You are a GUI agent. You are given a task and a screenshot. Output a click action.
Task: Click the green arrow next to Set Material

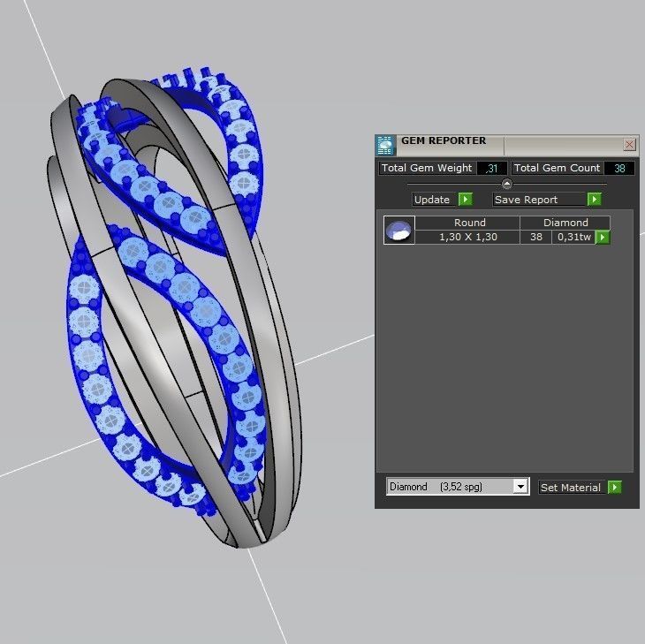pos(615,488)
